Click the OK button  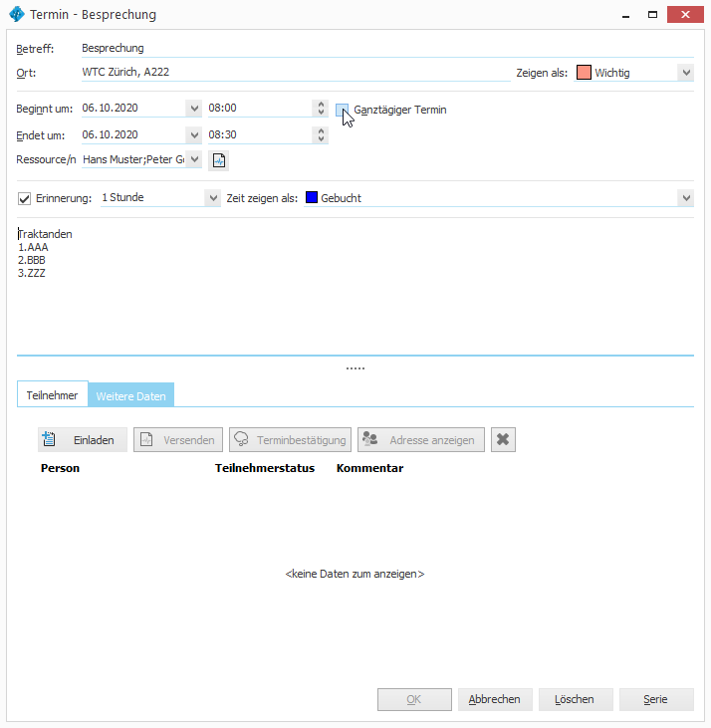pos(414,699)
